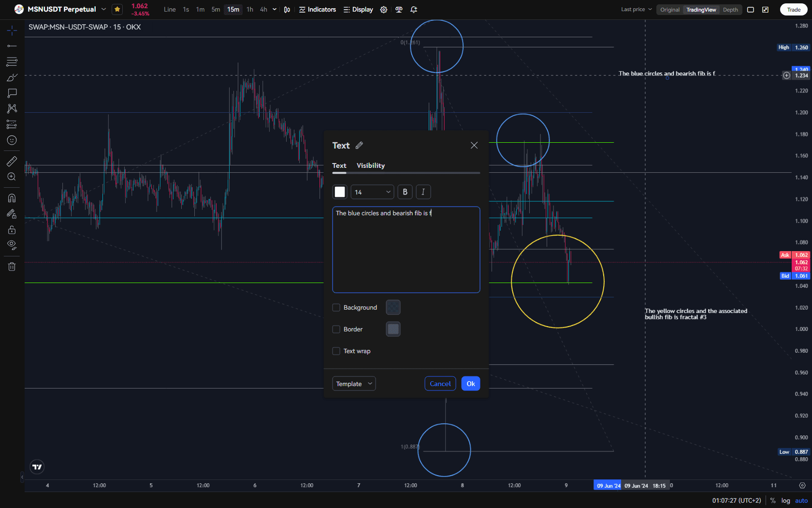Enable the Text wrap checkbox

point(336,351)
